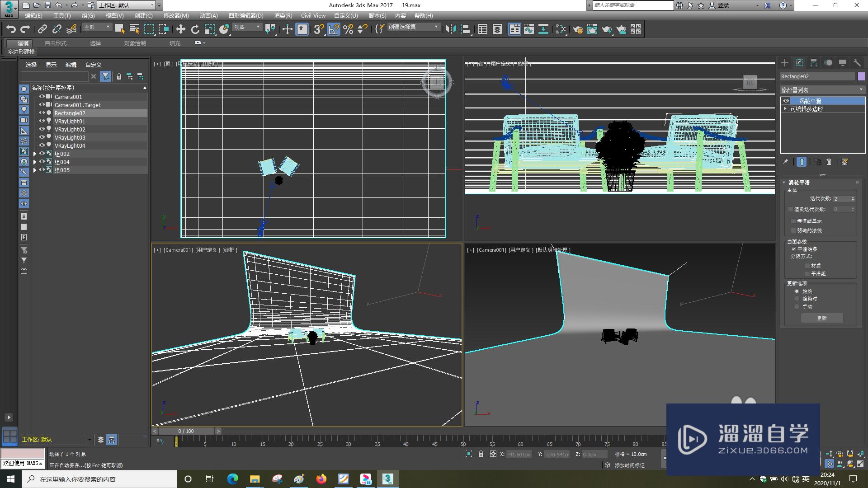Click the 更新 button
868x488 pixels.
click(821, 318)
